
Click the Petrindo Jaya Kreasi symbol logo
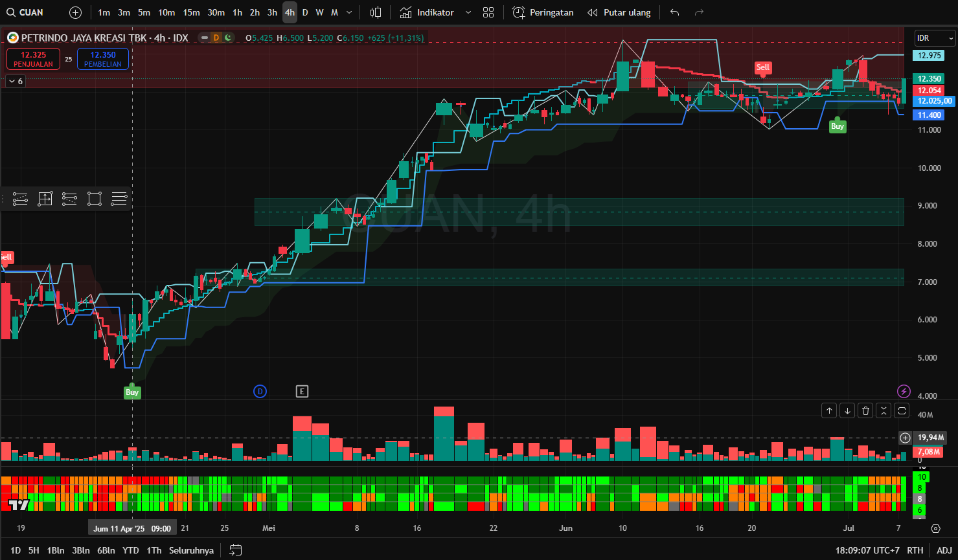13,38
